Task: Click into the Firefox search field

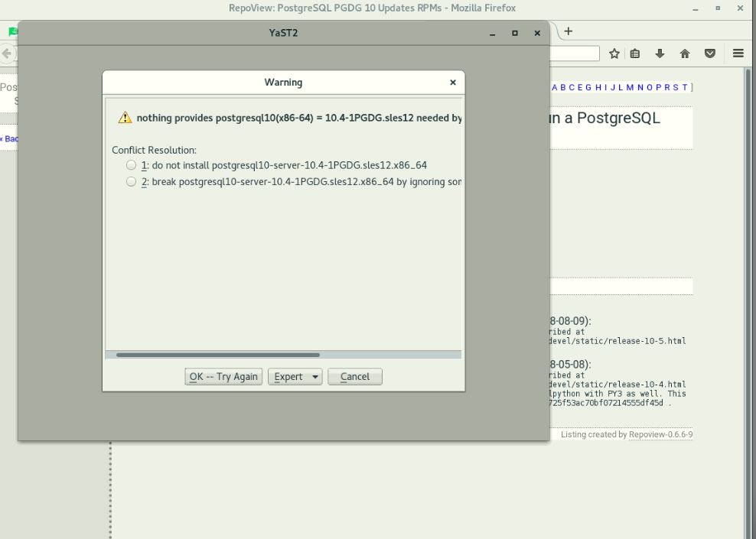Action: (574, 54)
